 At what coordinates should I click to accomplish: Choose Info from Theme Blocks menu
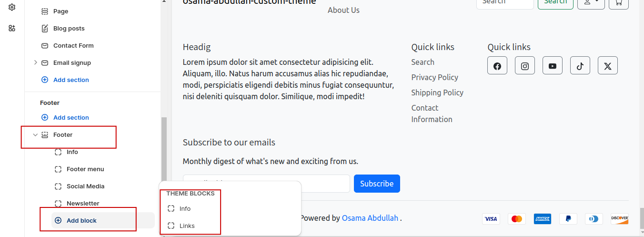185,208
